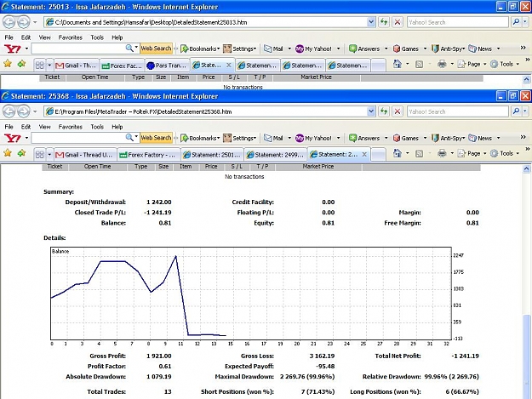This screenshot has height=399, width=532.
Task: Switch to Forex Factory tab in 25368 window
Action: (149, 155)
